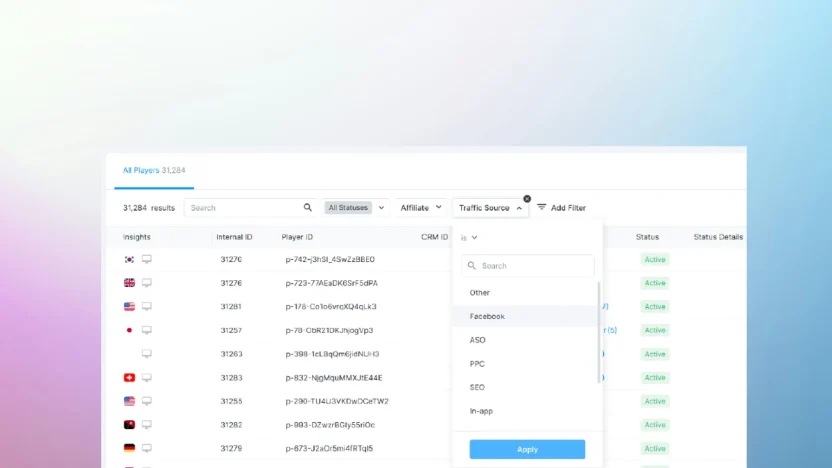Viewport: 832px width, 468px height.
Task: Click South Korea flag for player 31270
Action: 129,259
